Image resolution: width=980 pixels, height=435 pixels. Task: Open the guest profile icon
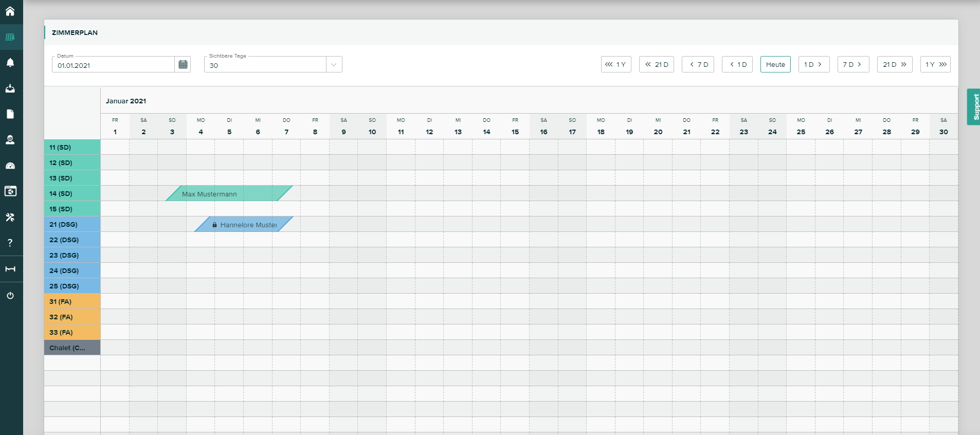click(x=10, y=140)
